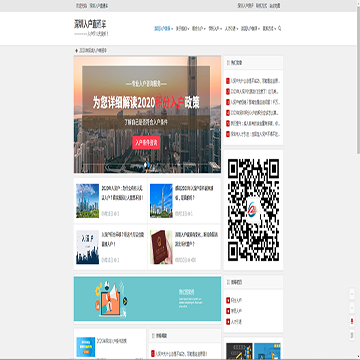
Task: Click the red number-one badge in hot articles
Action: [x=228, y=81]
